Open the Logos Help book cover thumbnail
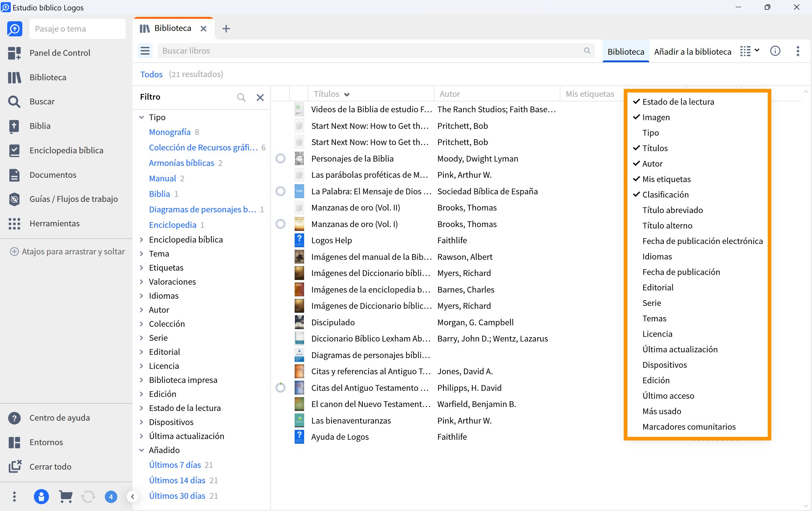Viewport: 812px width, 511px height. pyautogui.click(x=299, y=240)
